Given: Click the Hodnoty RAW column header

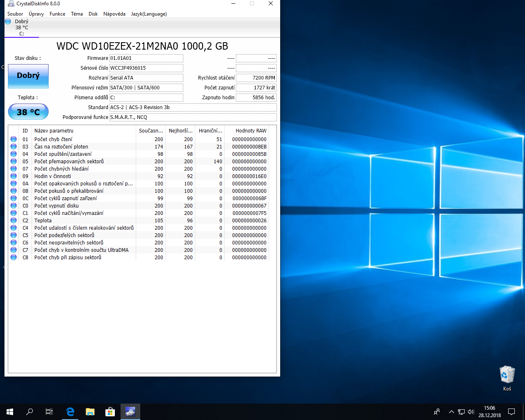Looking at the screenshot, I should tap(251, 131).
